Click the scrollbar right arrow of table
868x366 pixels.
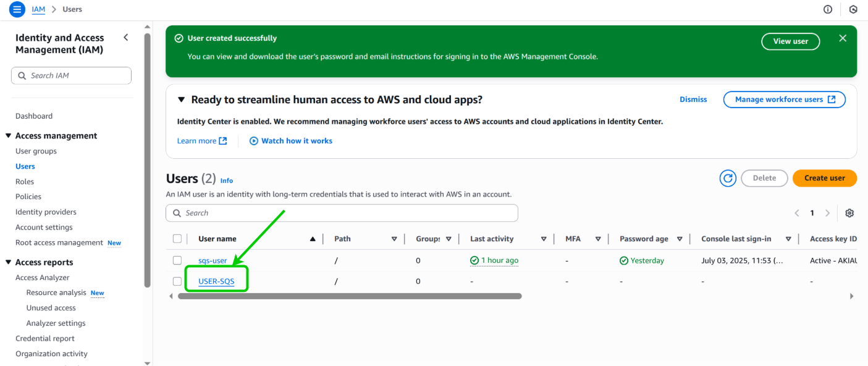pos(852,296)
